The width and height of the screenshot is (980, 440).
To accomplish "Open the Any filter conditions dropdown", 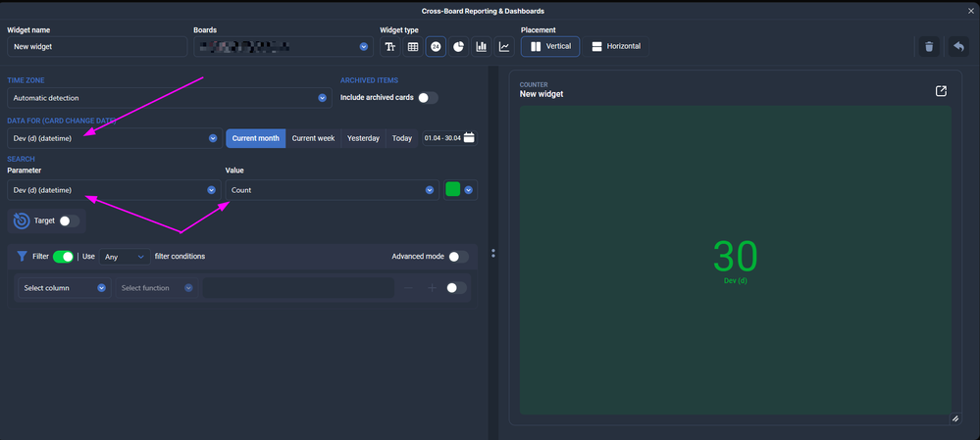I will point(125,257).
